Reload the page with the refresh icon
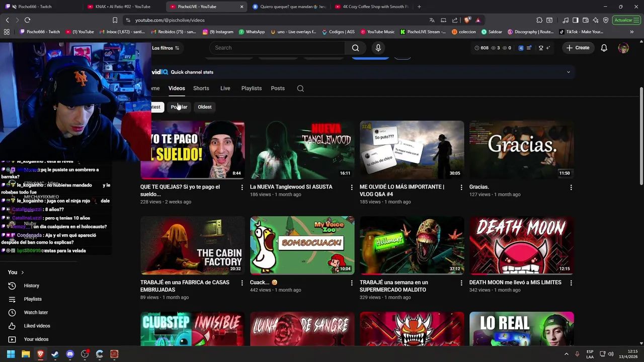Image resolution: width=644 pixels, height=362 pixels. click(27, 20)
